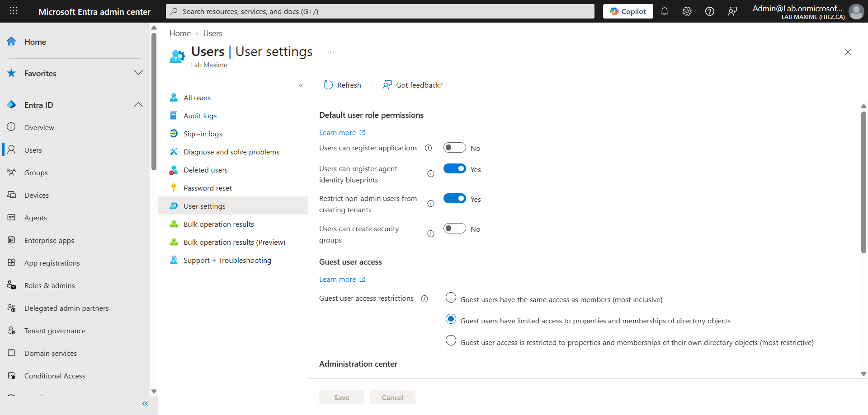This screenshot has height=415, width=868.
Task: Select guest users have limited access option
Action: coord(451,319)
